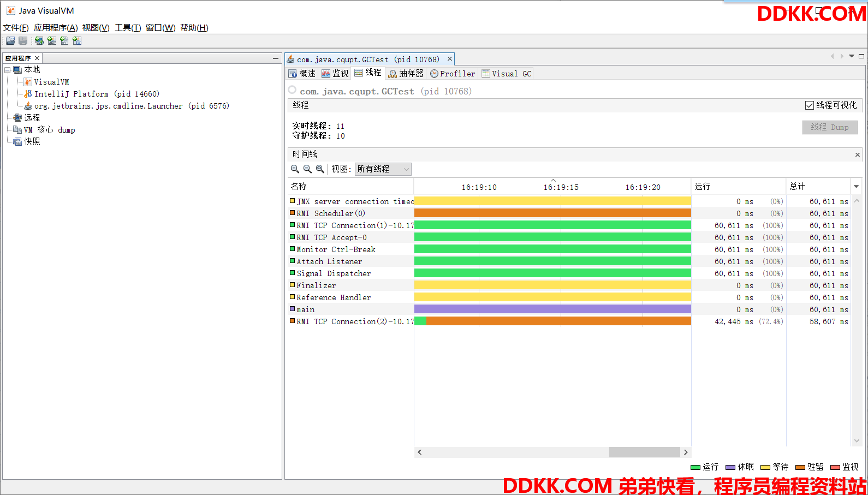Click the 休眠 purple legend swatch
Screen dimensions: 868x495
pos(730,467)
